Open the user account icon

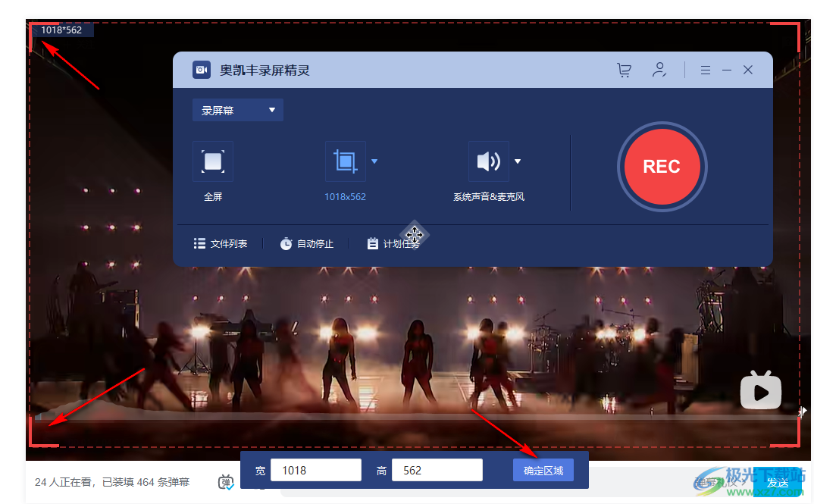(659, 70)
